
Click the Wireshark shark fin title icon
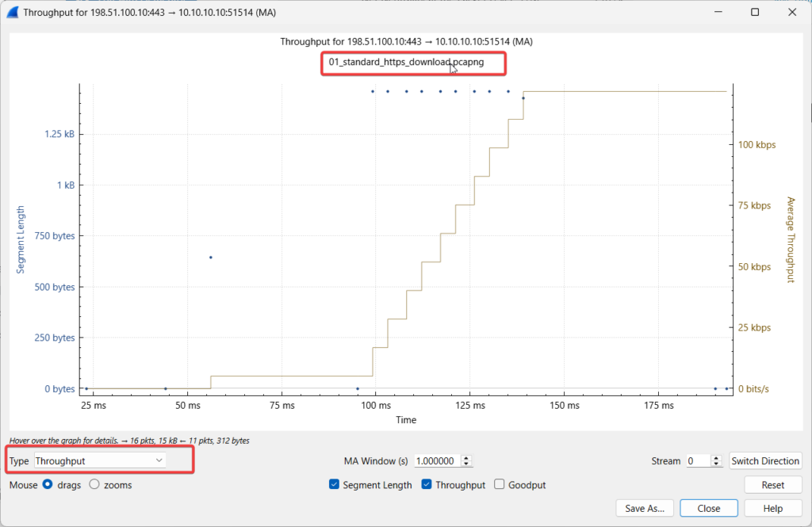pos(11,12)
